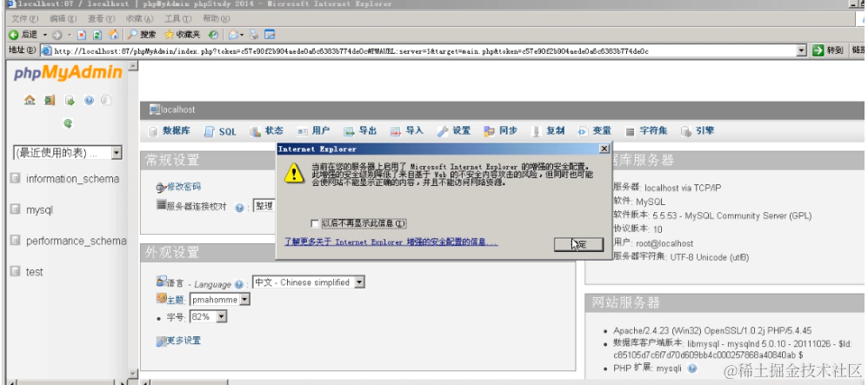The width and height of the screenshot is (868, 385).
Task: Open the 了解更多 enhanced security configuration link
Action: 391,242
